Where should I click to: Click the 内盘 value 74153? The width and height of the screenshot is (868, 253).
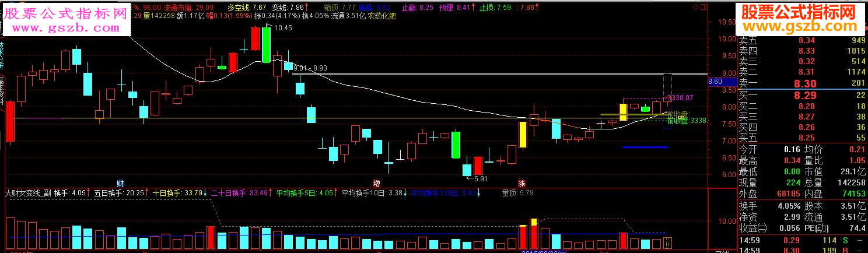[855, 194]
